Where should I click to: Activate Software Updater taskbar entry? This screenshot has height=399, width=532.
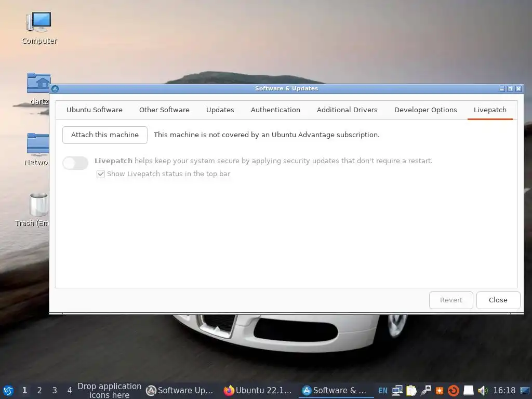point(180,391)
